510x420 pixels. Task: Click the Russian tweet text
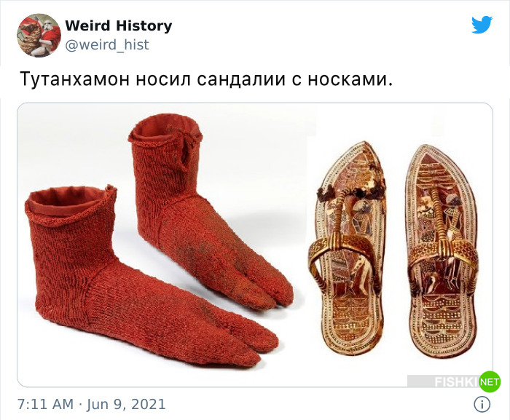[x=206, y=79]
